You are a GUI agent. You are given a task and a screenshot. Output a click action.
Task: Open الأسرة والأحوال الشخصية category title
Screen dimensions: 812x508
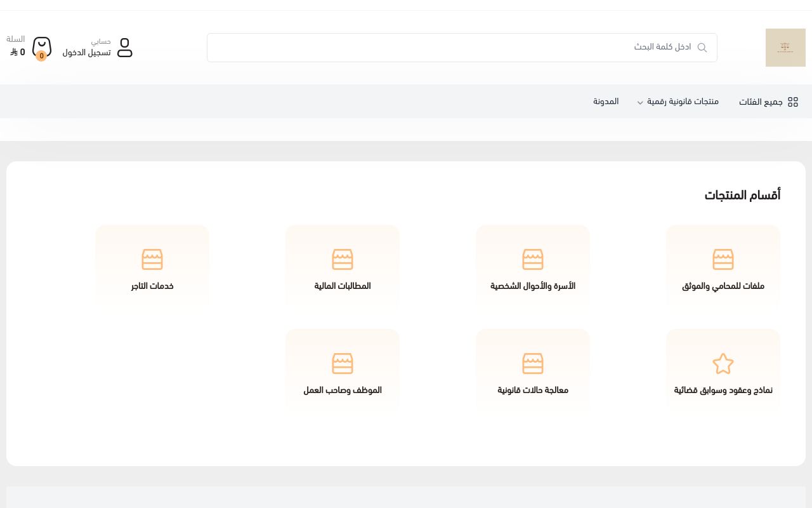point(533,286)
